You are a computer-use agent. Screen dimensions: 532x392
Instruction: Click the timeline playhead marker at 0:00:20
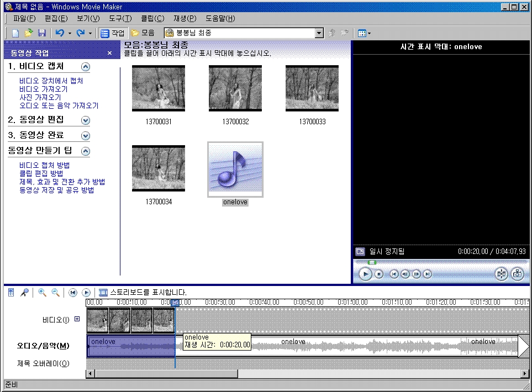click(x=175, y=302)
